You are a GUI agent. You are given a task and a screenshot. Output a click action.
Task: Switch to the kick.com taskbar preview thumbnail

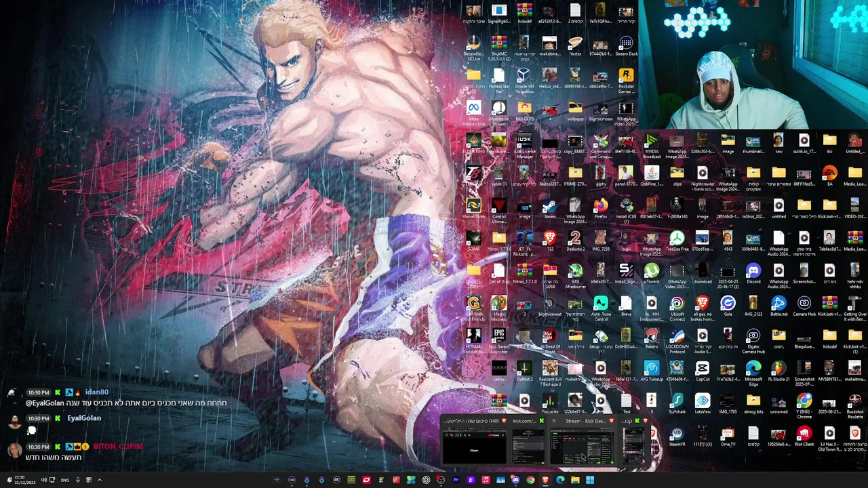point(528,447)
